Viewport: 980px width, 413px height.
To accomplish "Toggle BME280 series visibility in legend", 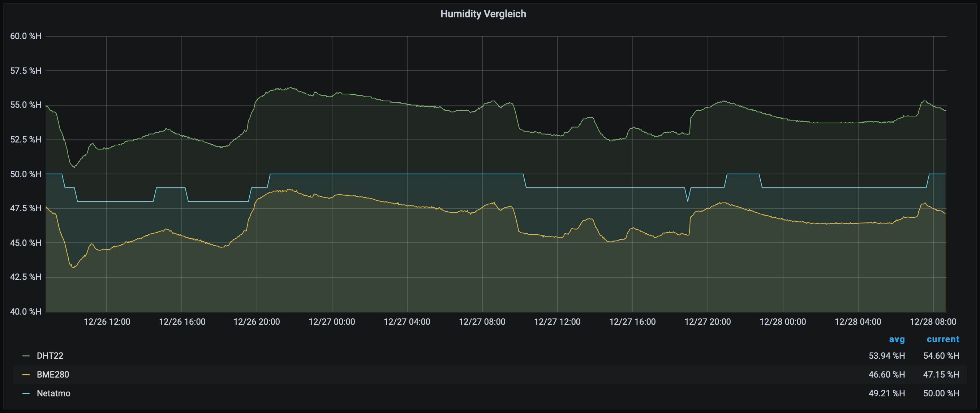I will (x=53, y=375).
